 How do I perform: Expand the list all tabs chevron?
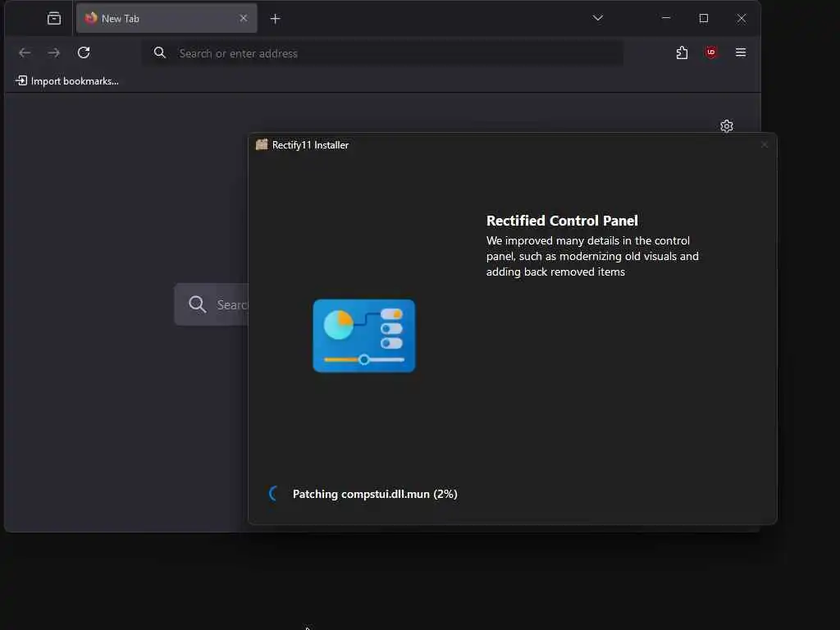598,18
